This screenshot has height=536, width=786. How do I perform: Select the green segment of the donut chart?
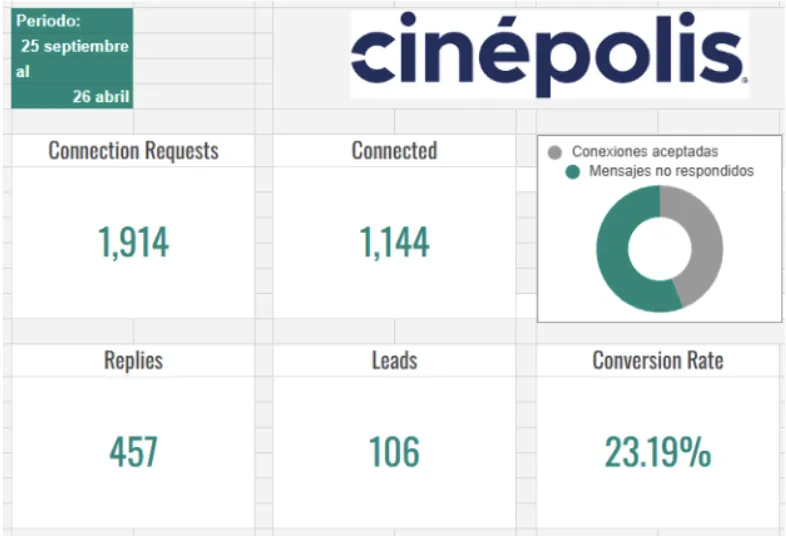(x=614, y=256)
